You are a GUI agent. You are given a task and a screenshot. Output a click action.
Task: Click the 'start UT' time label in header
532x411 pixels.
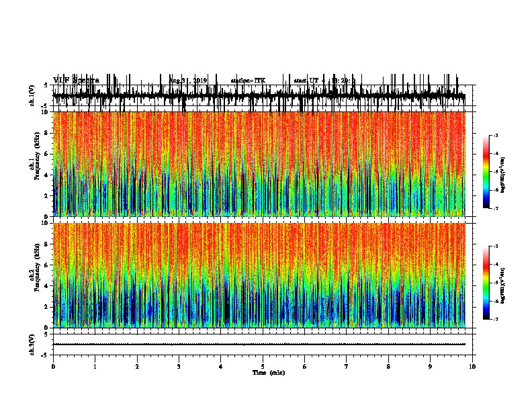pos(324,81)
